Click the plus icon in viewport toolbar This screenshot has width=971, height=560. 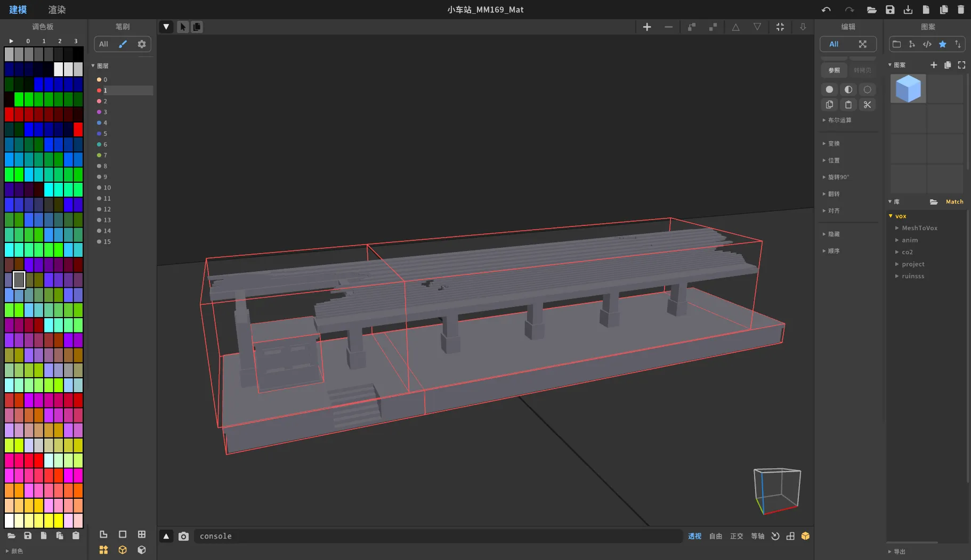(x=647, y=27)
